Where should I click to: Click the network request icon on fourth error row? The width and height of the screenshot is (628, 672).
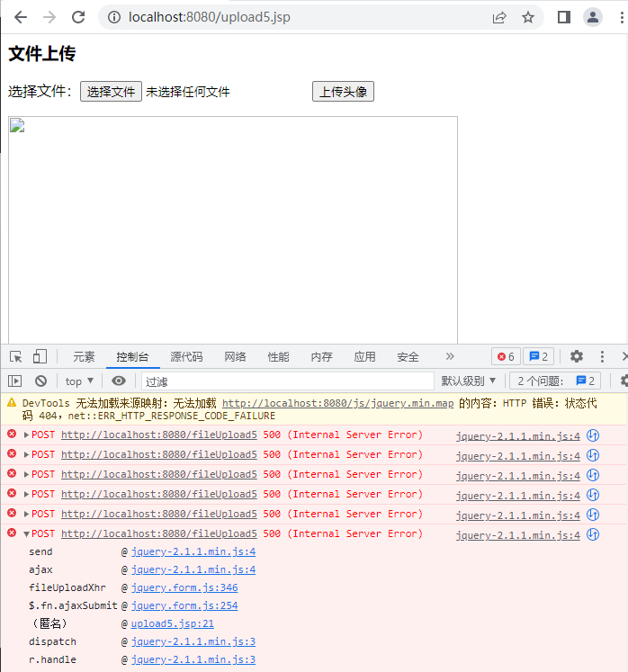[x=593, y=495]
